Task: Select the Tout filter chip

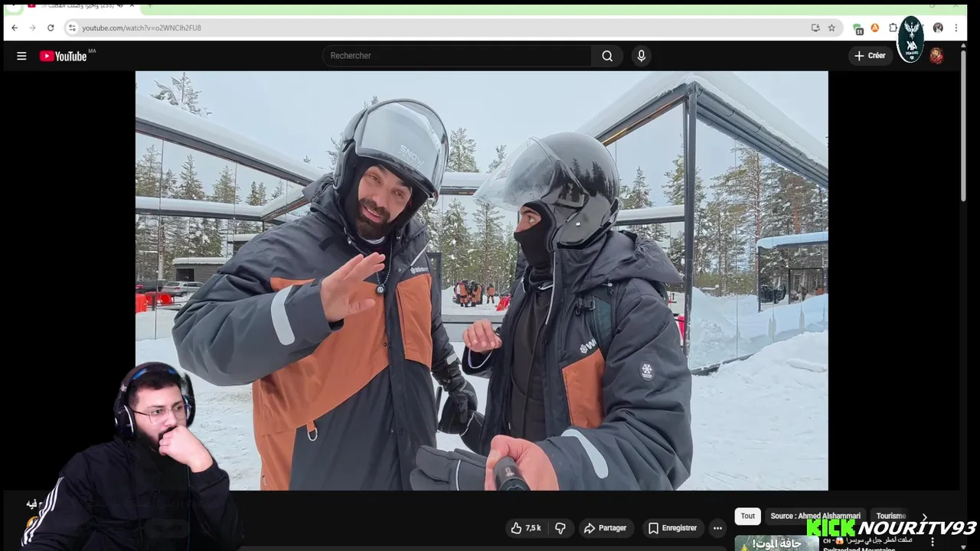Action: tap(748, 516)
